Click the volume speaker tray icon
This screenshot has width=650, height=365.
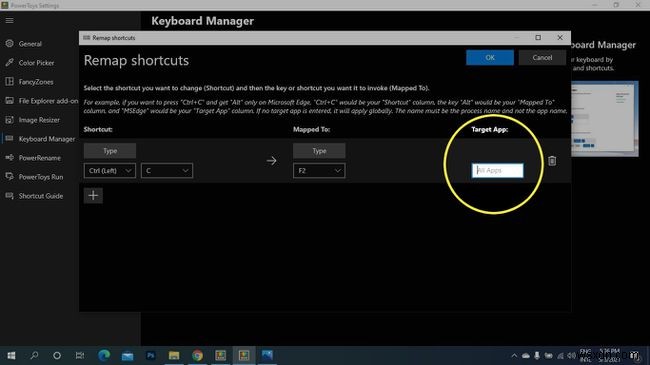pos(572,356)
